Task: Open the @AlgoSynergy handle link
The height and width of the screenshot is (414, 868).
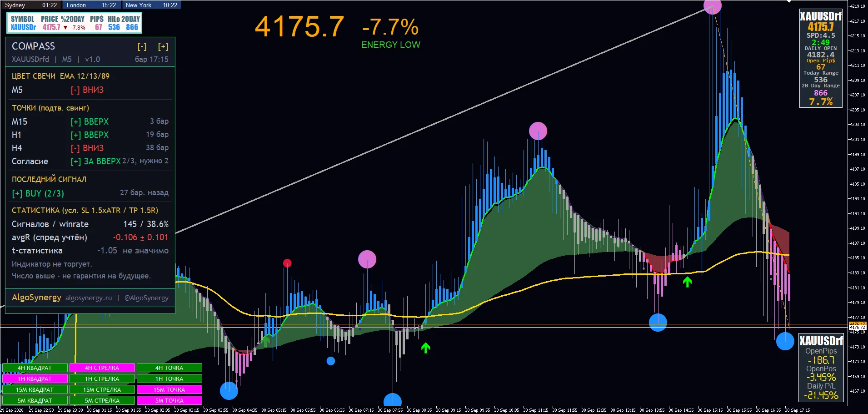Action: (x=146, y=298)
